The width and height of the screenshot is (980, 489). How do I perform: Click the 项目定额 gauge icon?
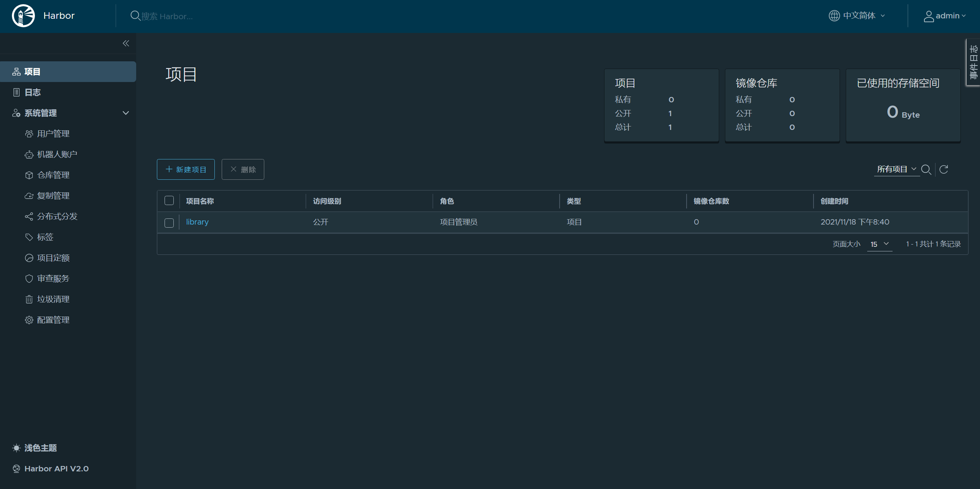(29, 258)
